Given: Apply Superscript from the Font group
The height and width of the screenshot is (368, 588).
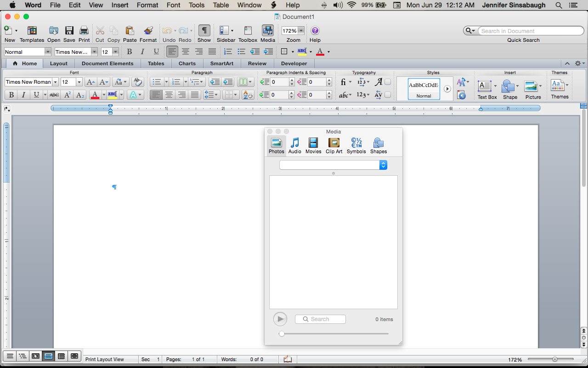Looking at the screenshot, I should pyautogui.click(x=68, y=95).
